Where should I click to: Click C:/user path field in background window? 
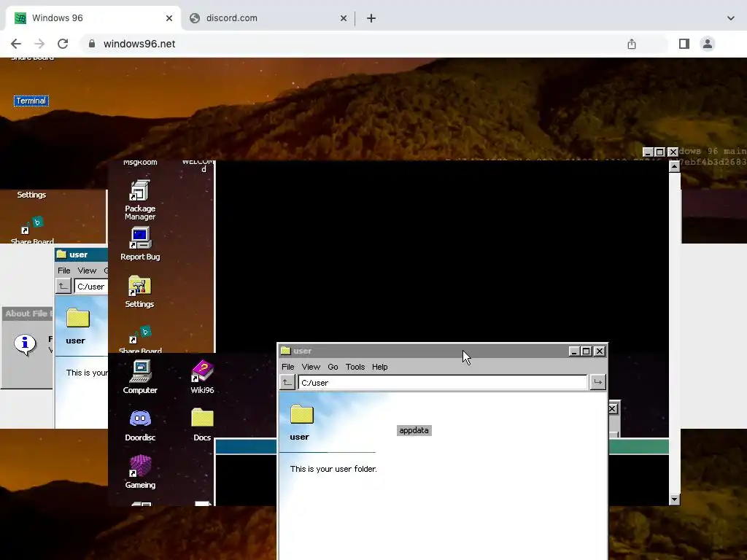(x=91, y=286)
